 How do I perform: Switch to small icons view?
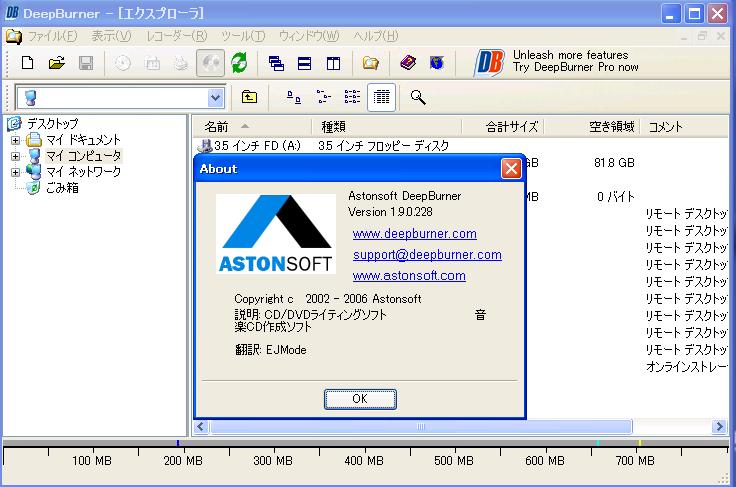coord(323,97)
